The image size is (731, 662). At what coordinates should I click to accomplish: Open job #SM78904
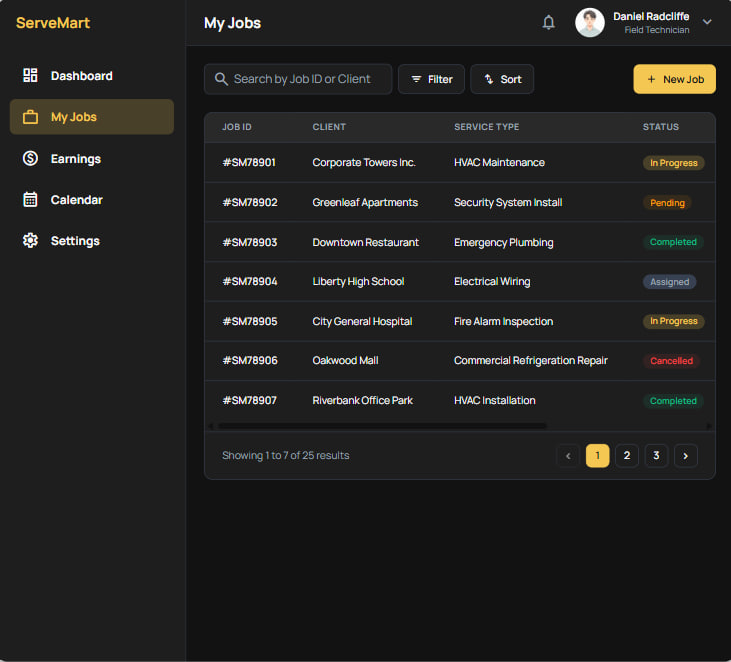(250, 282)
